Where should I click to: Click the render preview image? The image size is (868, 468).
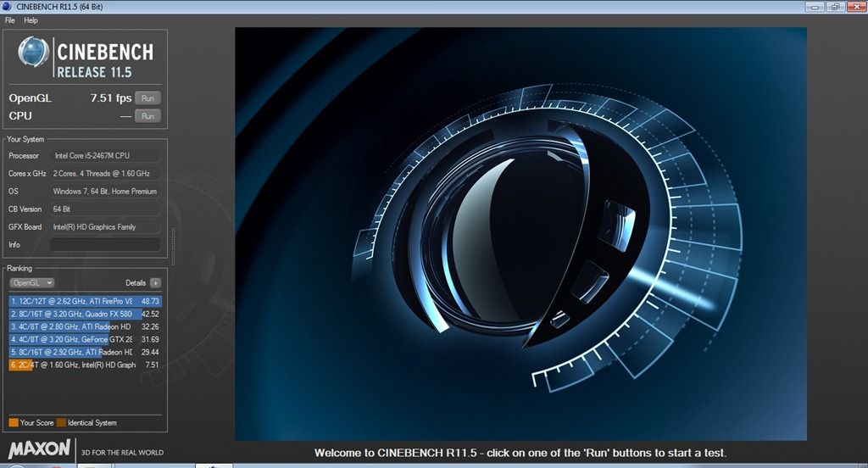coord(520,234)
